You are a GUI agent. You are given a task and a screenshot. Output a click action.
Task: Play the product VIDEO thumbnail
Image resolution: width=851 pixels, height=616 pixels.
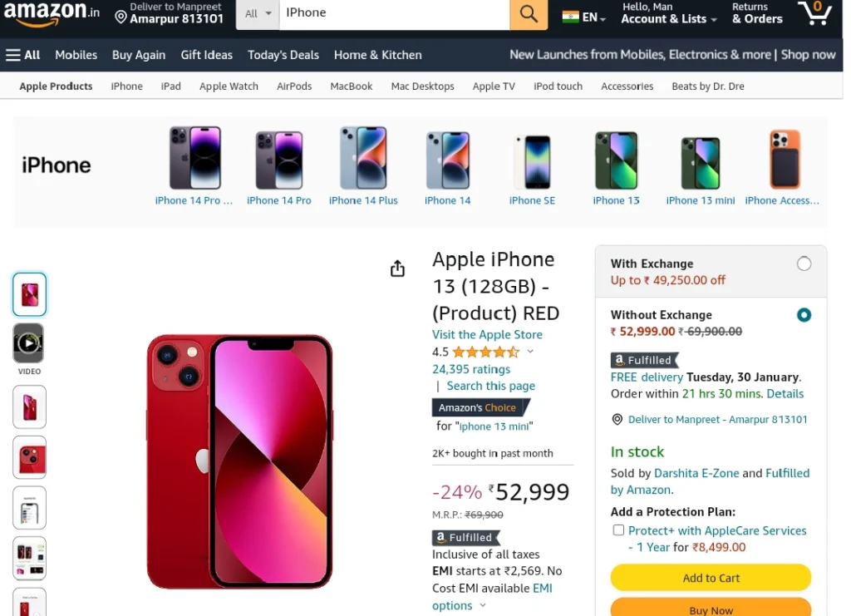coord(29,343)
